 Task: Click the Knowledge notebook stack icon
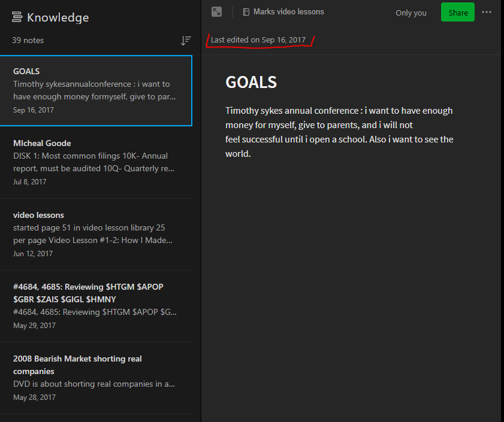pos(17,17)
